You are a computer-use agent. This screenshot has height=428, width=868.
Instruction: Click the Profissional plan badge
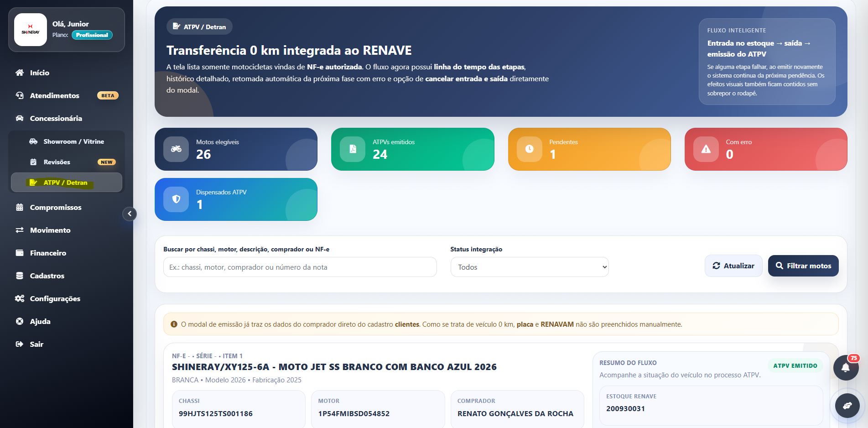pyautogui.click(x=92, y=35)
